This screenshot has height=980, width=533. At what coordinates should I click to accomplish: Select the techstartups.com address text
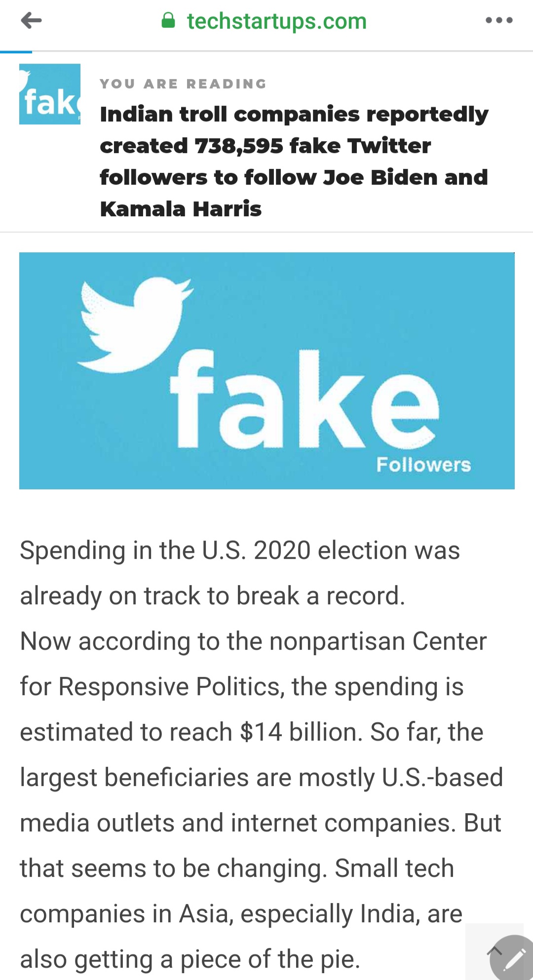[276, 21]
